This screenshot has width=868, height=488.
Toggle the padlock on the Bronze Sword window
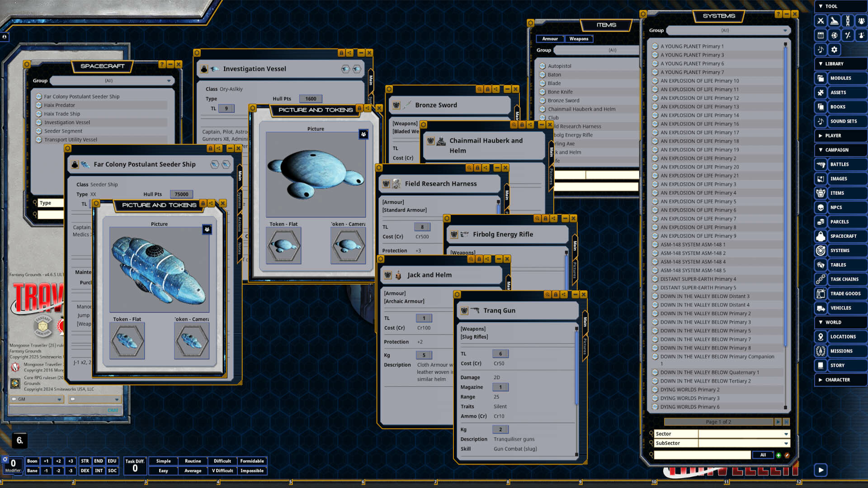pyautogui.click(x=487, y=89)
